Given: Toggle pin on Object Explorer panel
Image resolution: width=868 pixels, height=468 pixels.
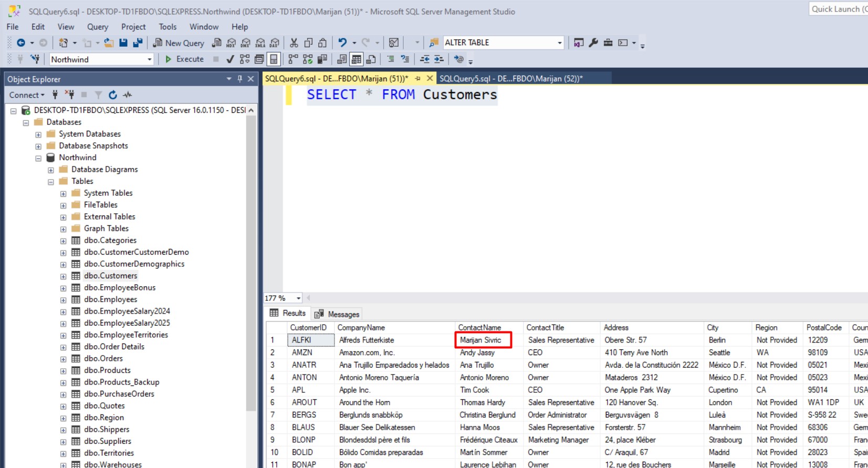Looking at the screenshot, I should coord(240,79).
